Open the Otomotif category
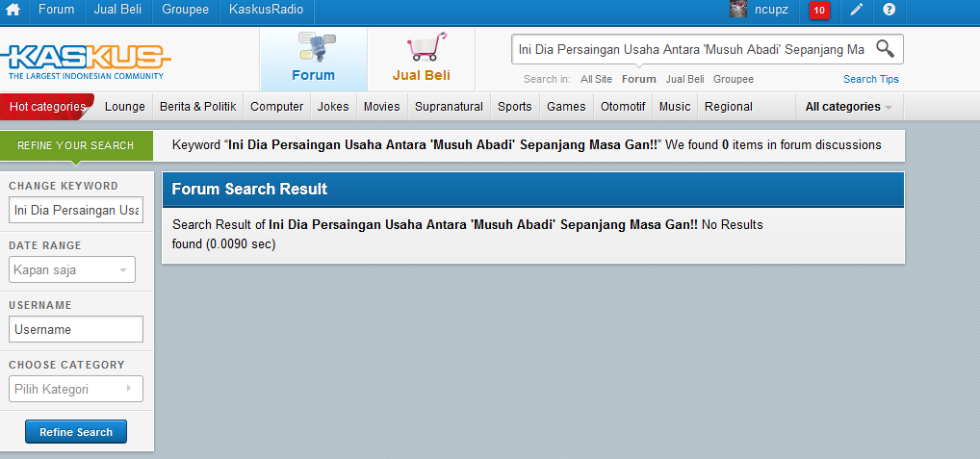Screen dimensions: 980x459 [623, 107]
